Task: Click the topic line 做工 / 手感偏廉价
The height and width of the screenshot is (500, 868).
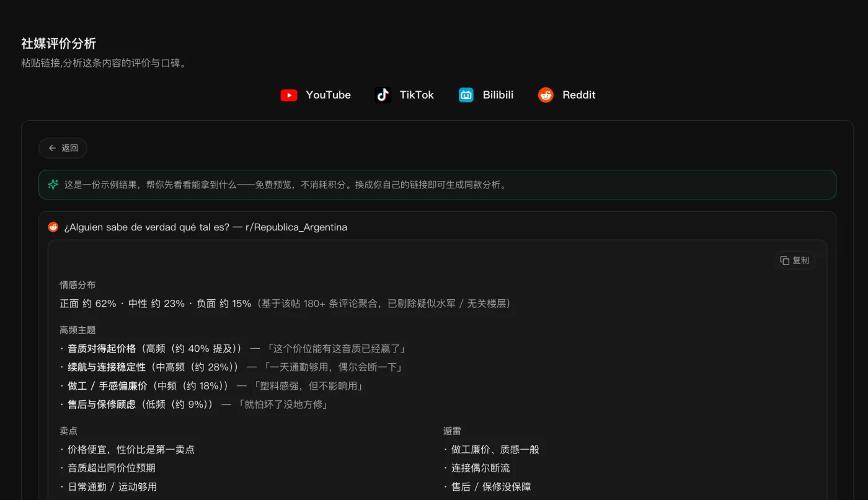Action: coord(211,386)
